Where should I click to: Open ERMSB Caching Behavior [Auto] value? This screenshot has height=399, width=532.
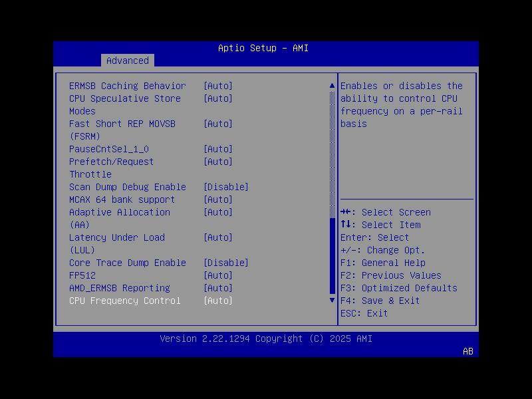click(218, 86)
